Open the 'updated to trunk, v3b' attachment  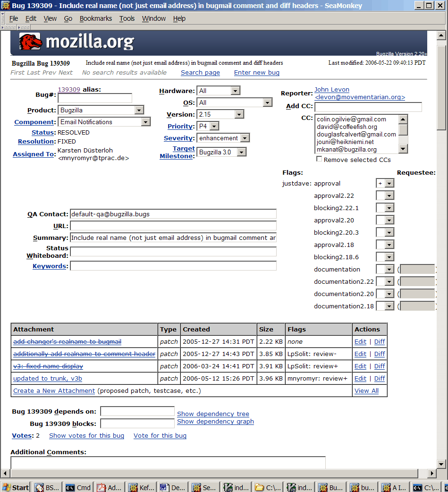point(47,378)
